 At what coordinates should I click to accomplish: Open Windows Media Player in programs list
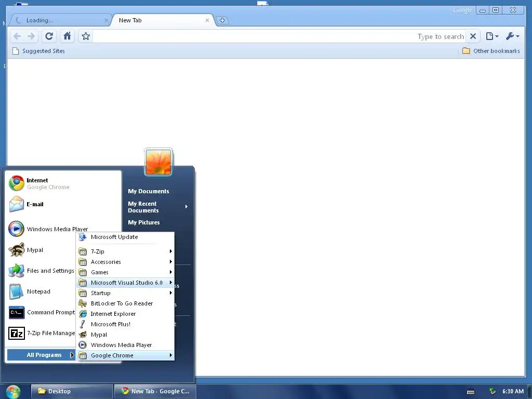[125, 345]
